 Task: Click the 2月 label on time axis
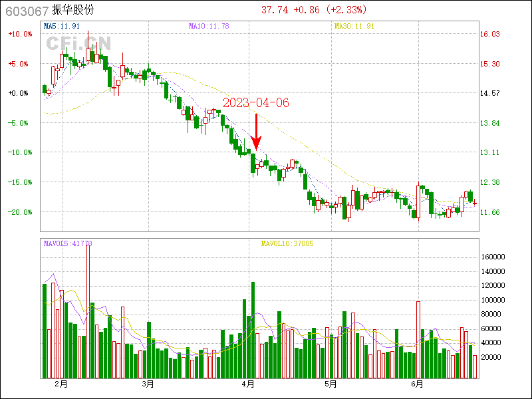[61, 384]
